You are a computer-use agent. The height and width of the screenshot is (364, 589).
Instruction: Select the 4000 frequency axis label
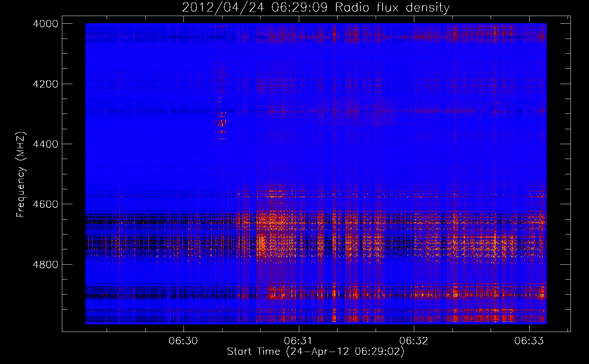pyautogui.click(x=46, y=24)
